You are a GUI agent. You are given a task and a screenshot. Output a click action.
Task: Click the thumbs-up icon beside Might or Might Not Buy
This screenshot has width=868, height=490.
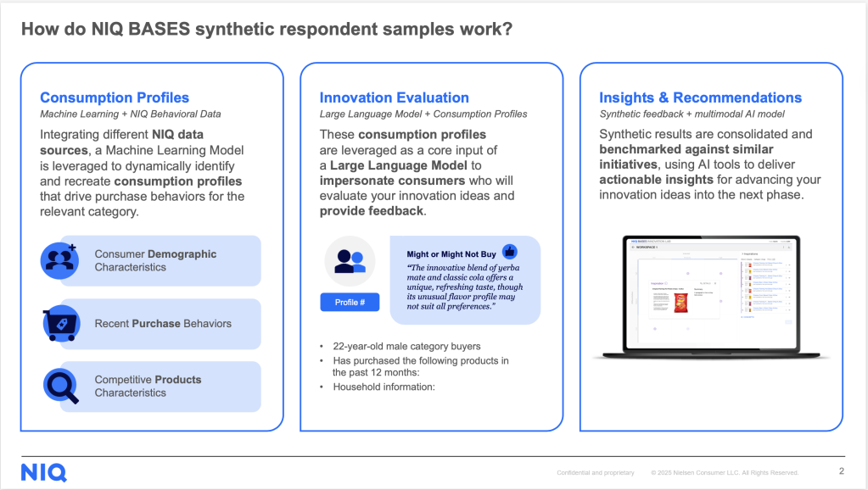coord(509,250)
